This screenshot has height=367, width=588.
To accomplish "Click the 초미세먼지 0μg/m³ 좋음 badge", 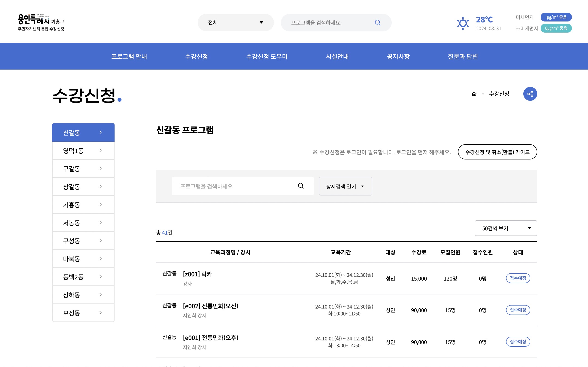I will coord(556,28).
